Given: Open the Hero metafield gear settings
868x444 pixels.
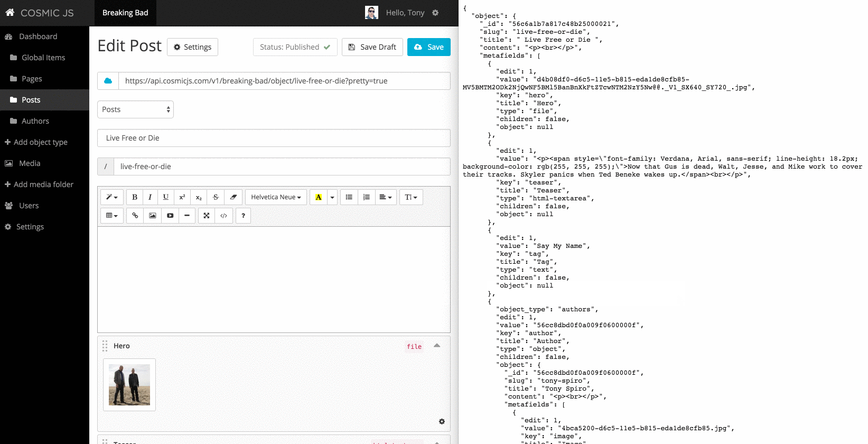Looking at the screenshot, I should (442, 421).
